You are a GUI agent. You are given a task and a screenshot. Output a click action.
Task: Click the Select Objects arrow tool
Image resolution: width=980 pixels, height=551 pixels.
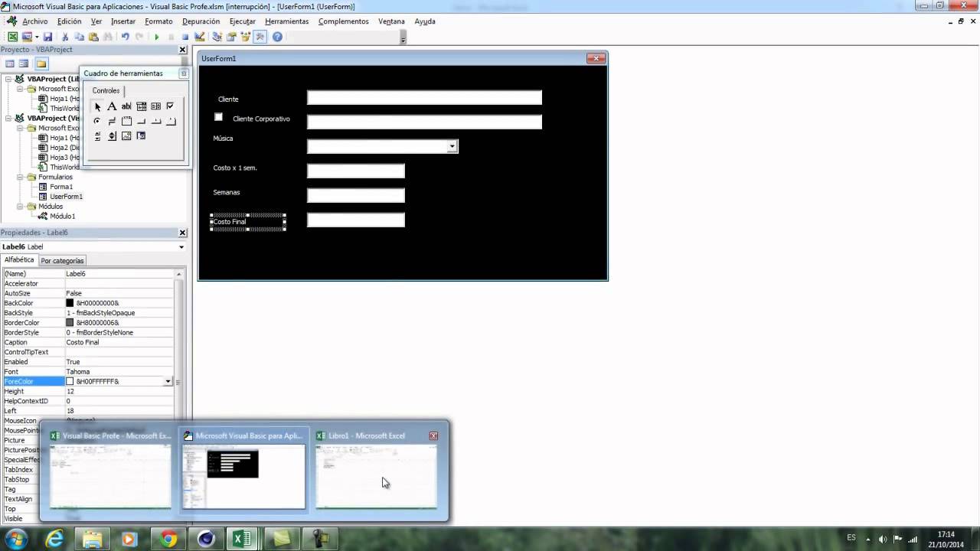point(97,106)
